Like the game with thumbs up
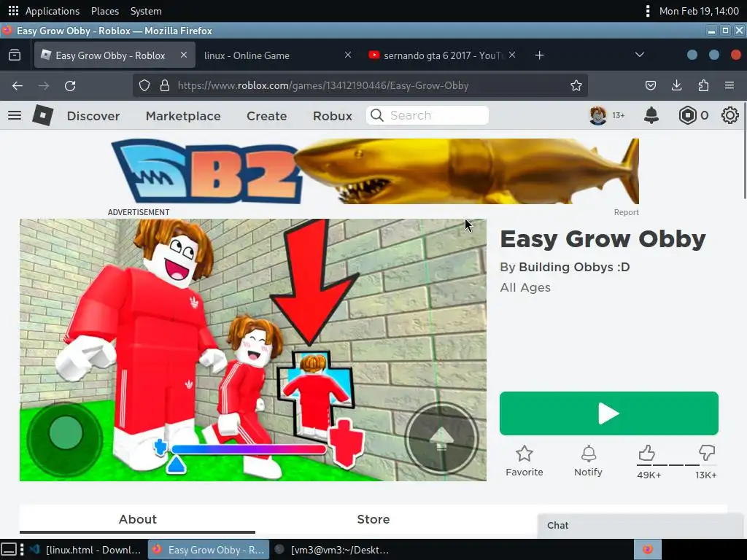 646,453
